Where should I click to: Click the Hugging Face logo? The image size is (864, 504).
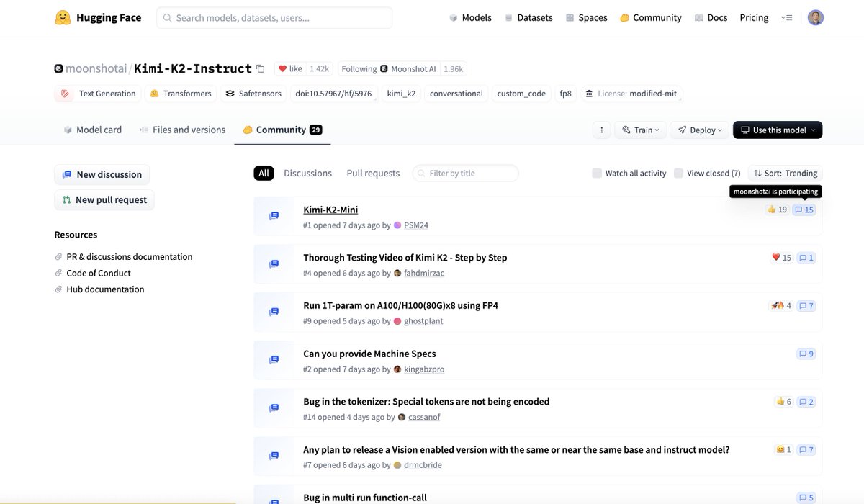click(x=98, y=17)
